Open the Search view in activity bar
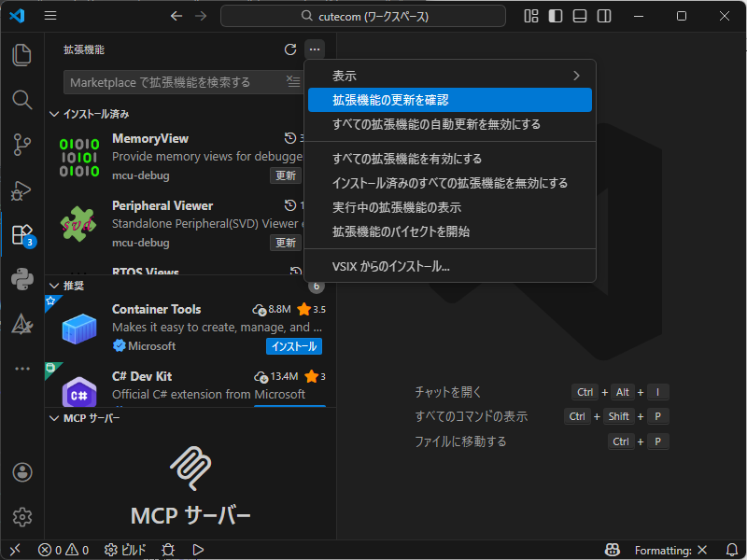 click(x=21, y=100)
